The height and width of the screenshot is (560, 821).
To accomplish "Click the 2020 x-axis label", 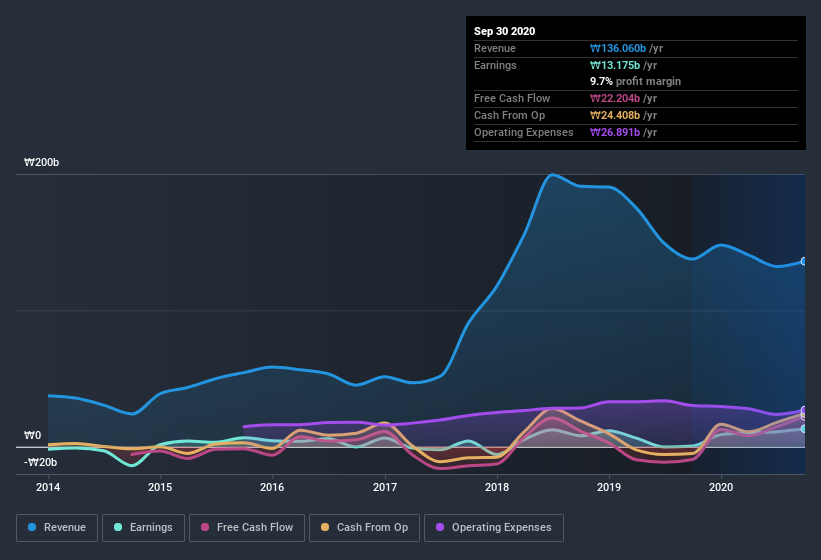I will [x=721, y=487].
